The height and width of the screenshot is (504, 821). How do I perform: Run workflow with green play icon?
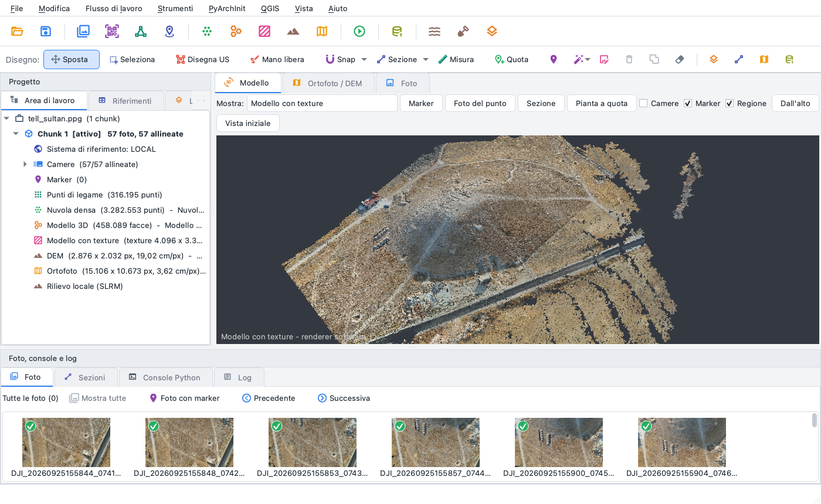[359, 31]
